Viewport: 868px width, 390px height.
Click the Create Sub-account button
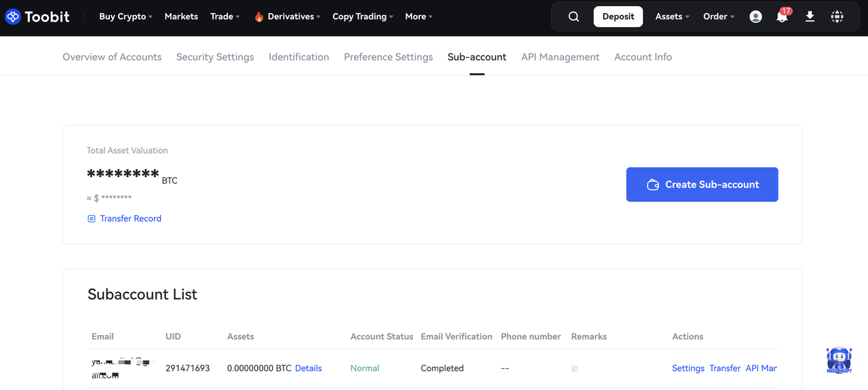(x=702, y=184)
